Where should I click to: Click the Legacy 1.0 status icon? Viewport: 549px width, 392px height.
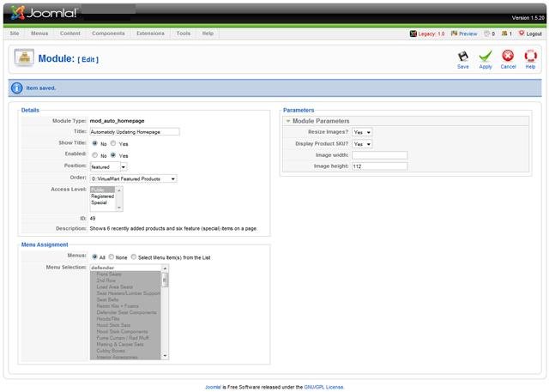[x=413, y=33]
